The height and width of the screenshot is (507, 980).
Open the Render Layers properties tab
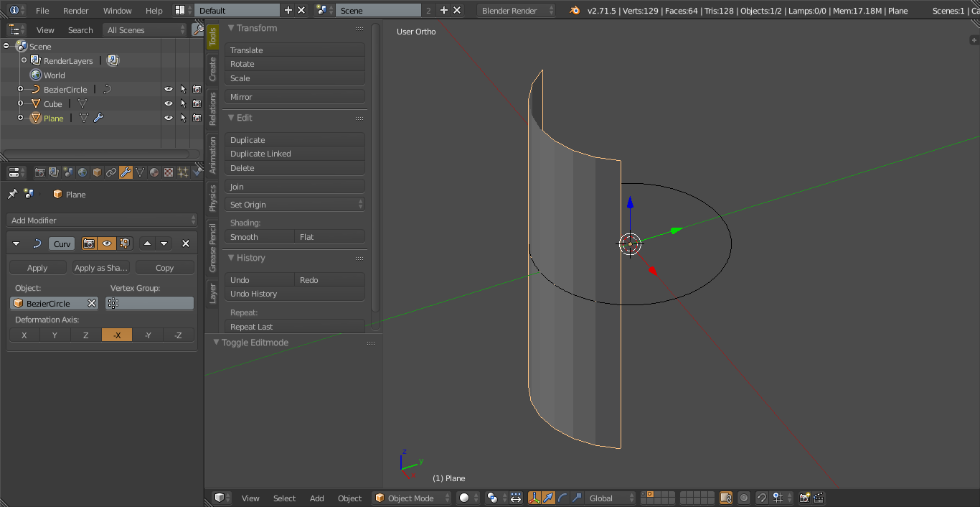tap(53, 172)
